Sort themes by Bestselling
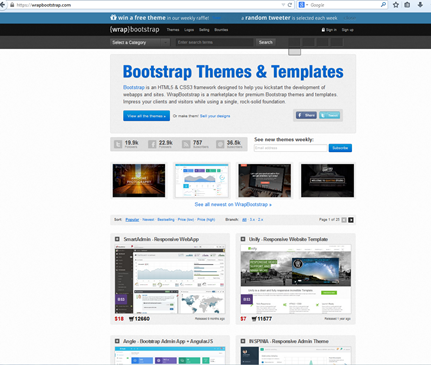 pos(166,220)
